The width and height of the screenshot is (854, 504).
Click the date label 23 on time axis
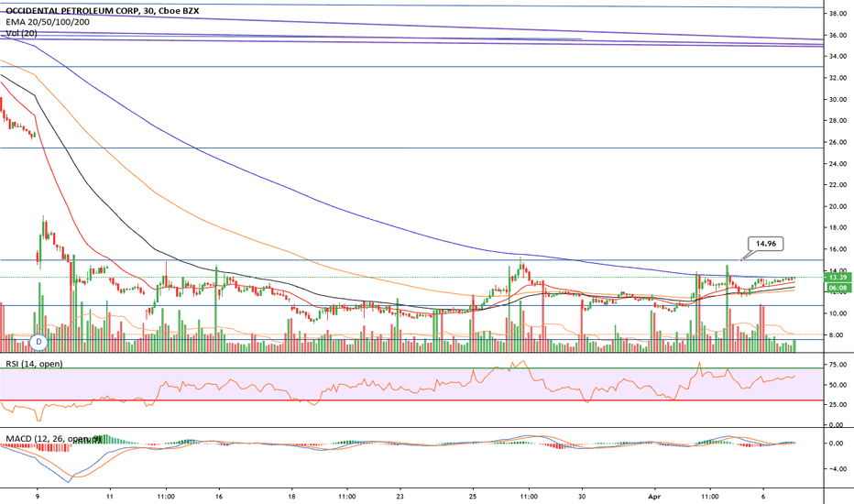pyautogui.click(x=400, y=497)
